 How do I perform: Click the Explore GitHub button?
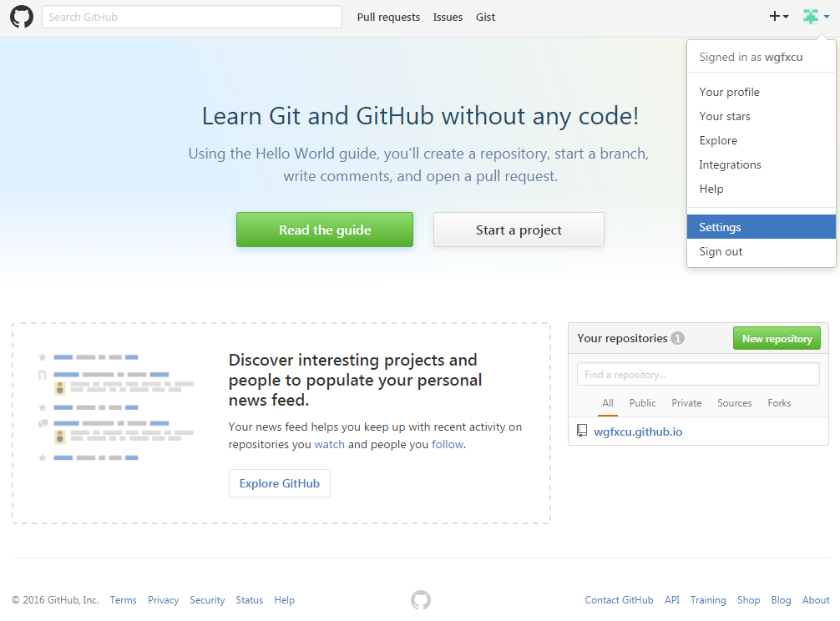(x=280, y=483)
